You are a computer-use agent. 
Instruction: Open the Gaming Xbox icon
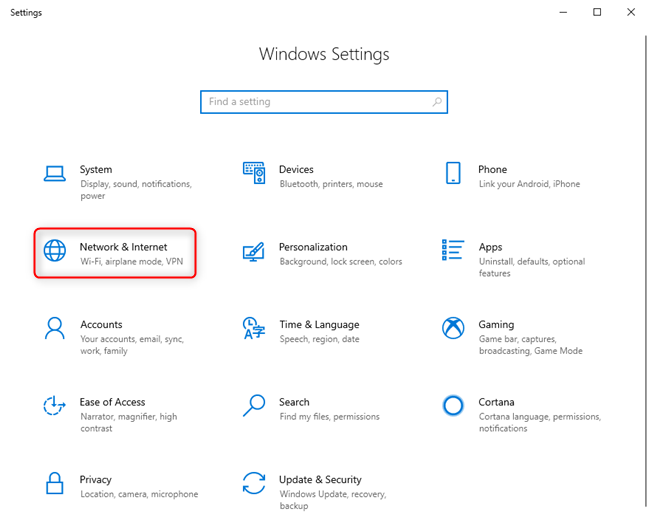click(453, 328)
